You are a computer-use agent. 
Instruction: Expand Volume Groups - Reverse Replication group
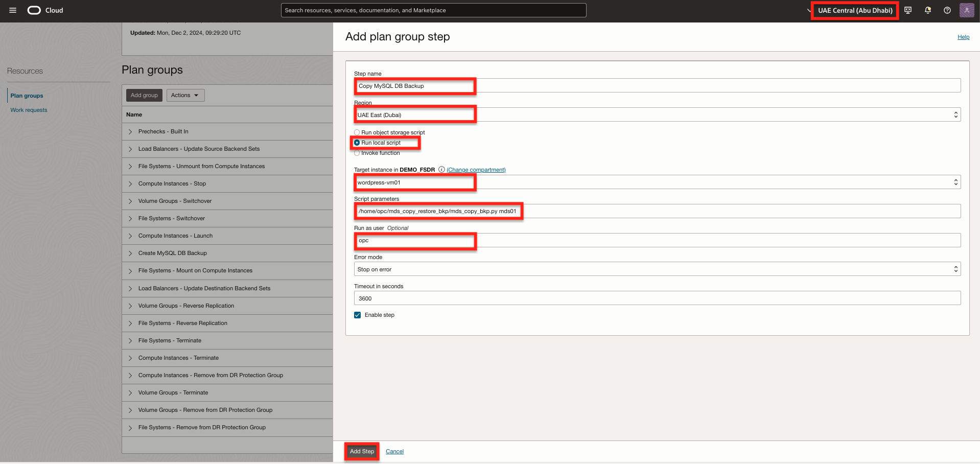pyautogui.click(x=130, y=306)
